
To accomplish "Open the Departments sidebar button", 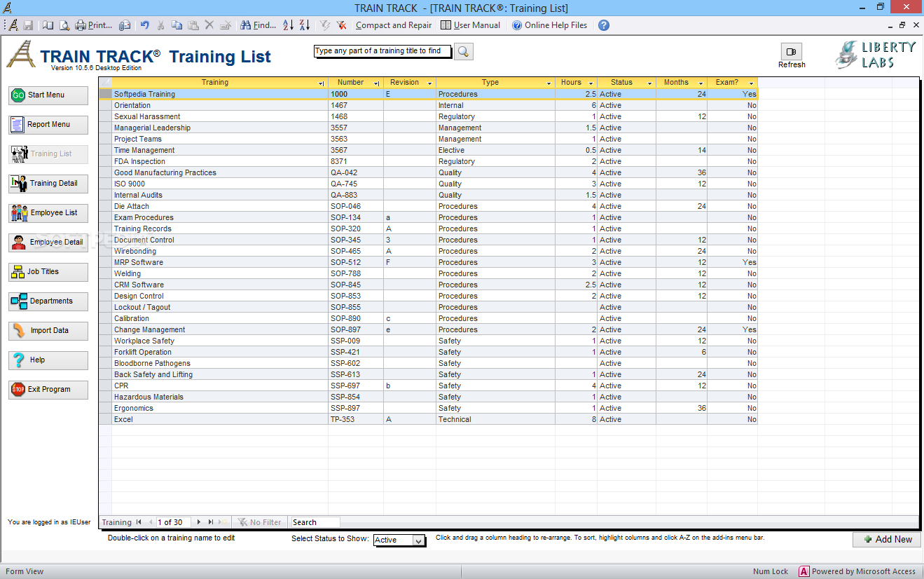I will pos(48,301).
